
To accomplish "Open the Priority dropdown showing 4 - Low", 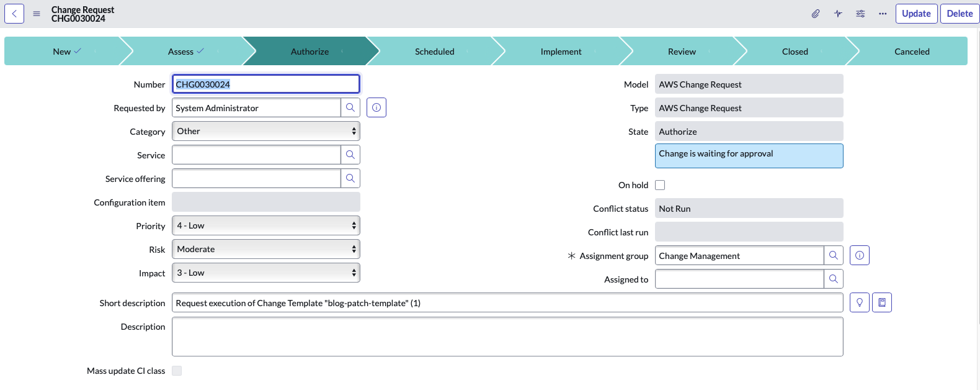I will tap(266, 225).
